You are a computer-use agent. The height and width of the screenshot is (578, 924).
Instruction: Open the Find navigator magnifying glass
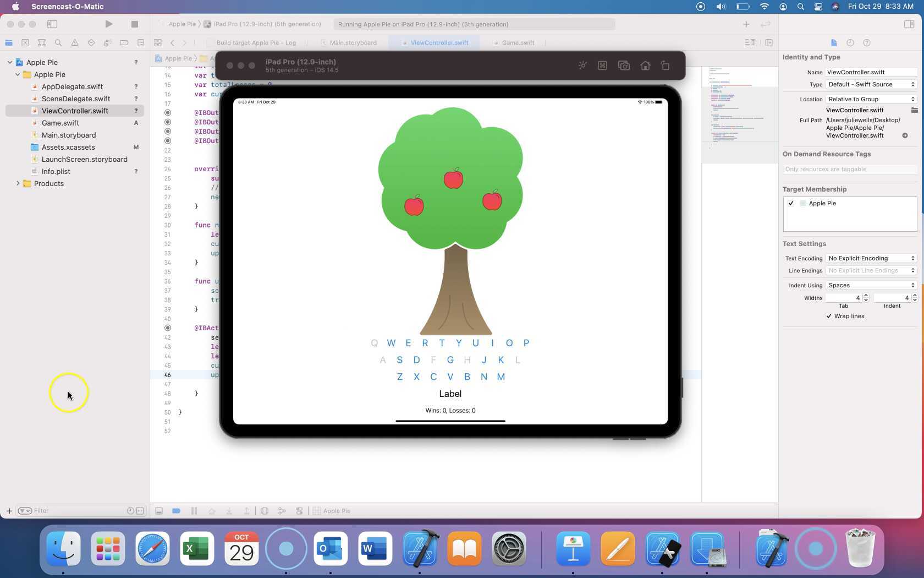click(x=58, y=42)
